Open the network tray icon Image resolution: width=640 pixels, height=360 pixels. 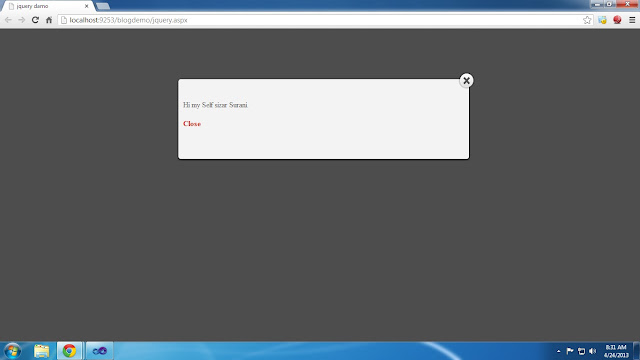tap(581, 351)
